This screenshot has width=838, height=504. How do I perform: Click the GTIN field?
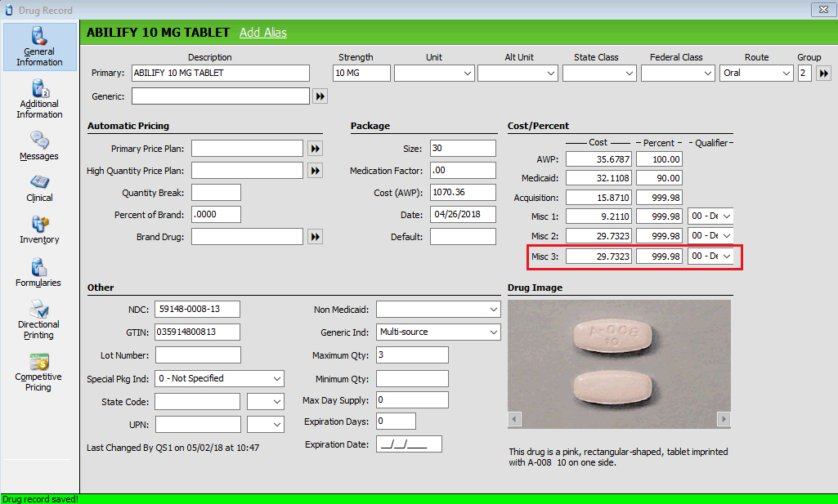click(x=197, y=332)
